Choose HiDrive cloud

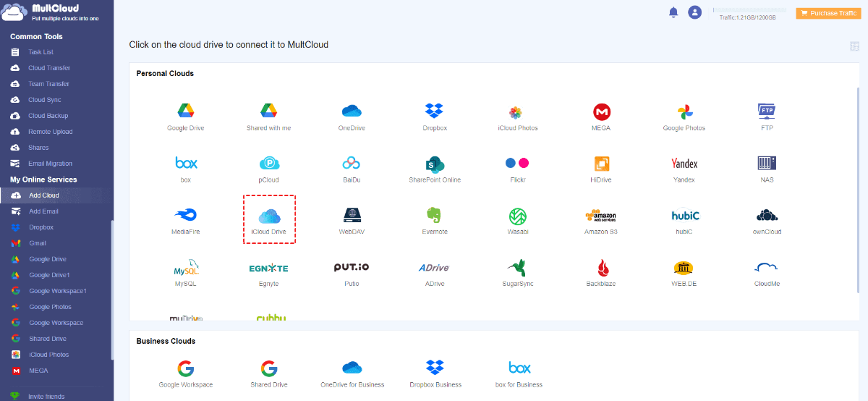point(601,169)
